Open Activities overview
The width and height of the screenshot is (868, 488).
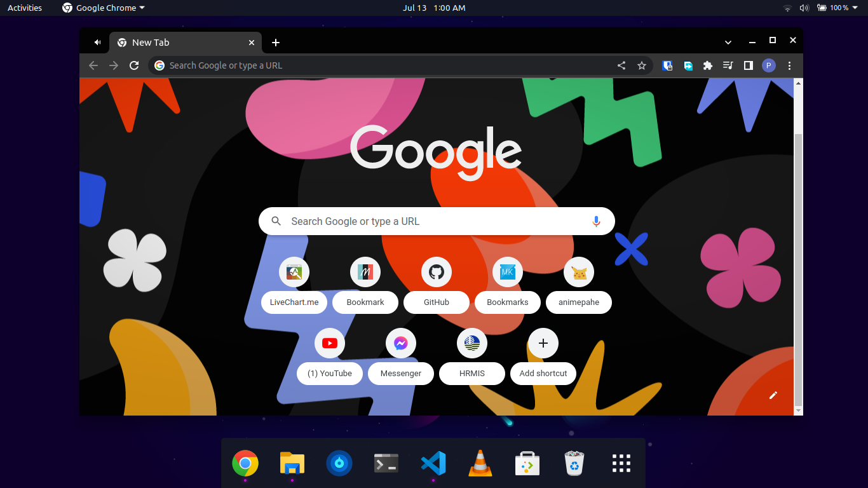click(25, 8)
